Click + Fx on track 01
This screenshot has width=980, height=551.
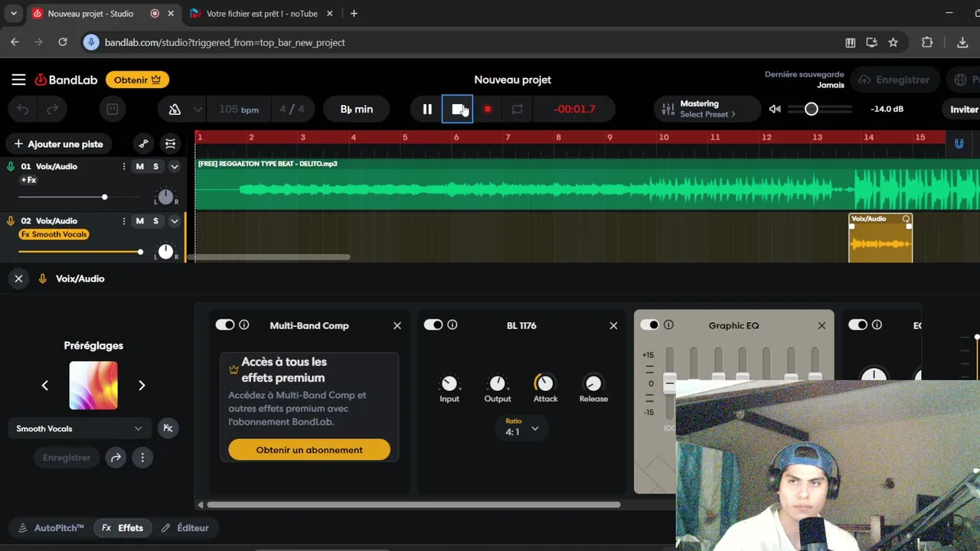click(28, 180)
